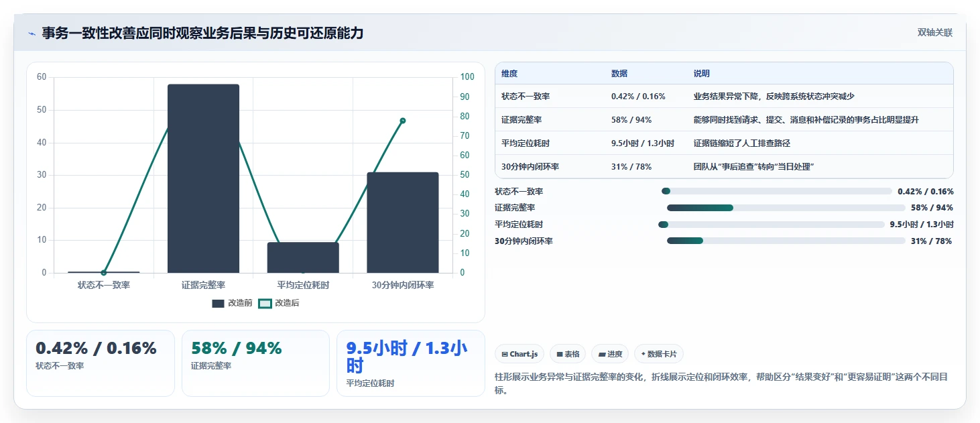Click the 30分钟内闭环率 progress bar

coord(786,241)
